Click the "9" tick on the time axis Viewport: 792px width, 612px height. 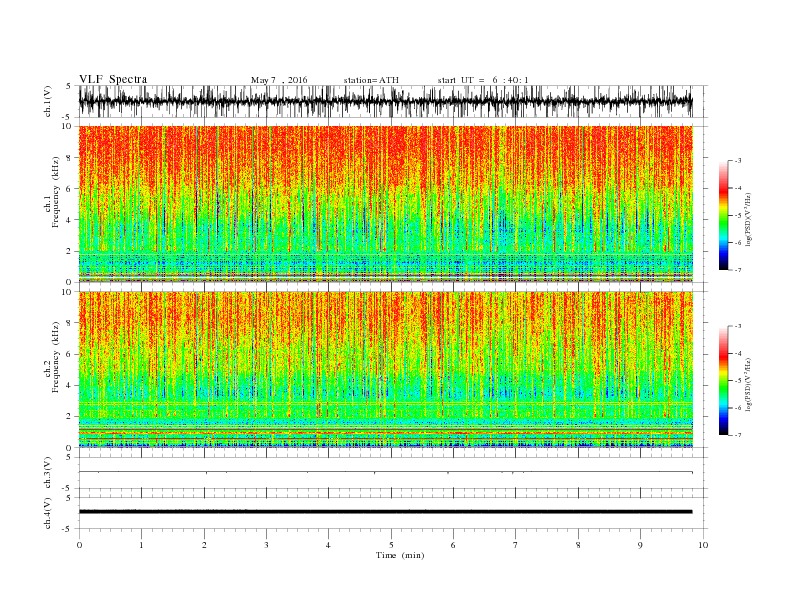(x=640, y=545)
